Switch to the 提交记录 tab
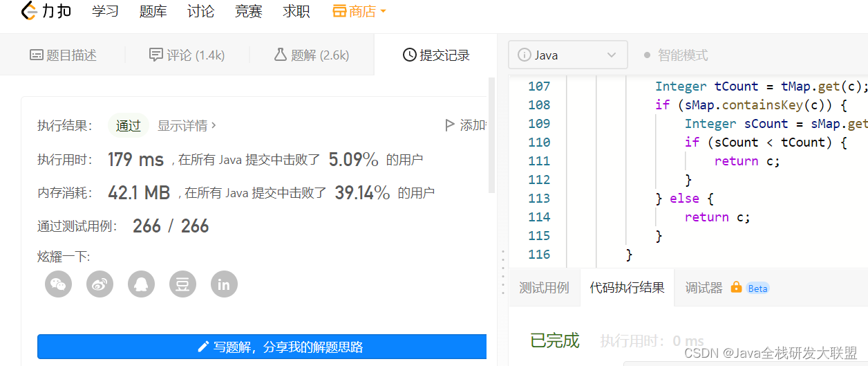 point(436,55)
